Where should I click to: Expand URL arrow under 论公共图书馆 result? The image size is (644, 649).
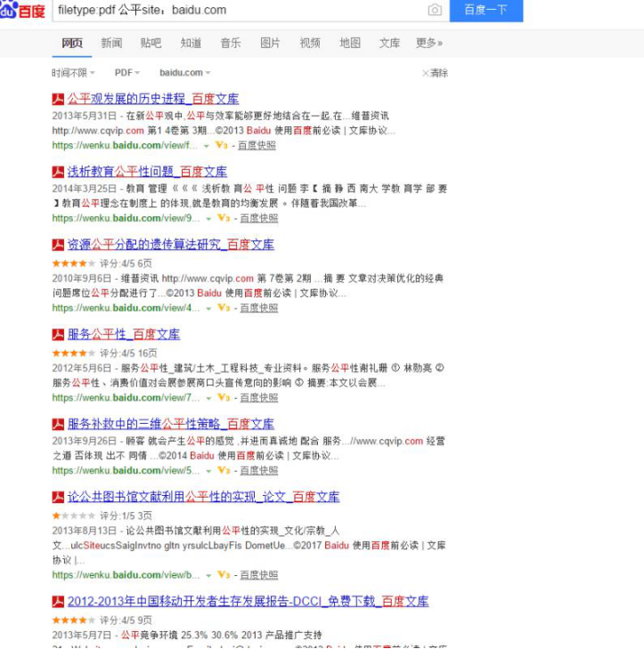(208, 576)
